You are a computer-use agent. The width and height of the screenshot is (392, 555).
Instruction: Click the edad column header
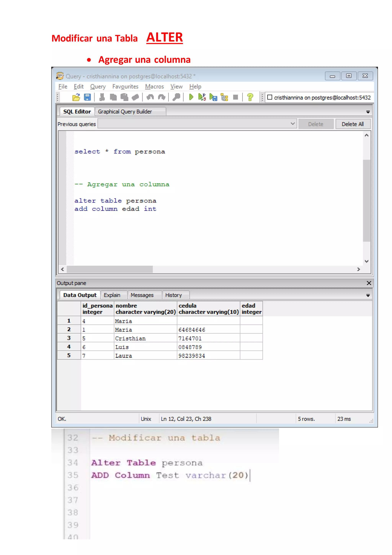tap(251, 309)
